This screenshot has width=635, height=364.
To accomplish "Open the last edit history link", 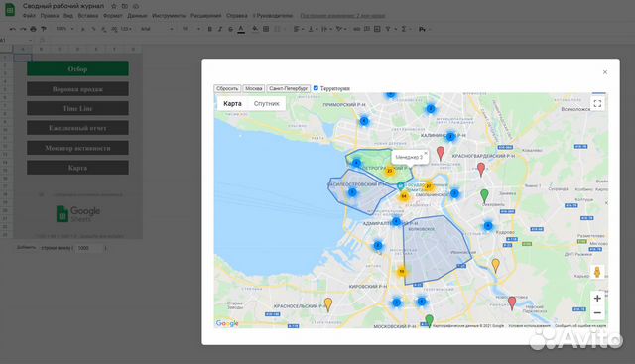I will pyautogui.click(x=342, y=16).
